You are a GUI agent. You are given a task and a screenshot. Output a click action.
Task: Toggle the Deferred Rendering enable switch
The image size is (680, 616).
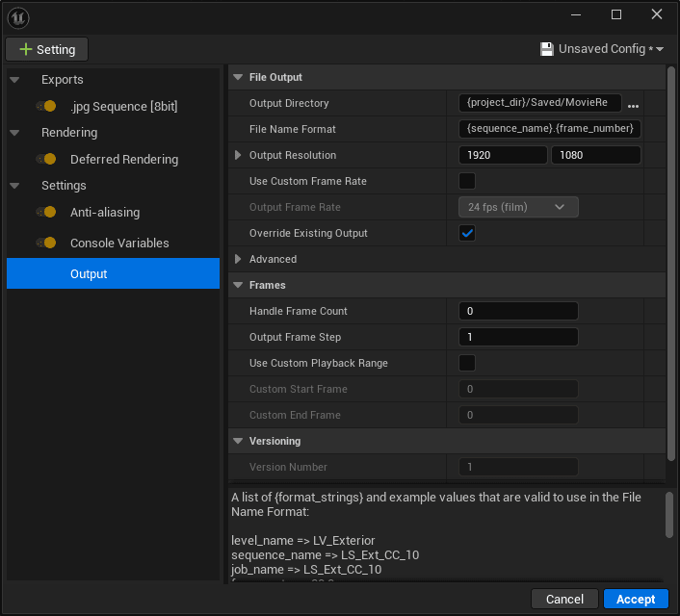point(46,160)
